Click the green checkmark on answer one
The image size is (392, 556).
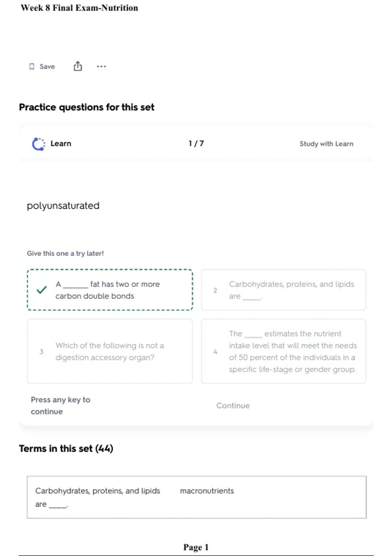[x=41, y=290]
